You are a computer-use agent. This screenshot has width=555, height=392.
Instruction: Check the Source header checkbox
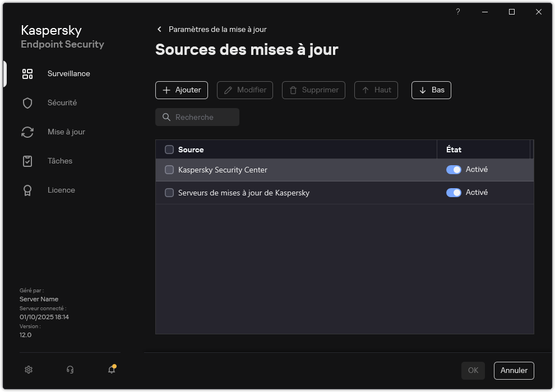point(169,150)
